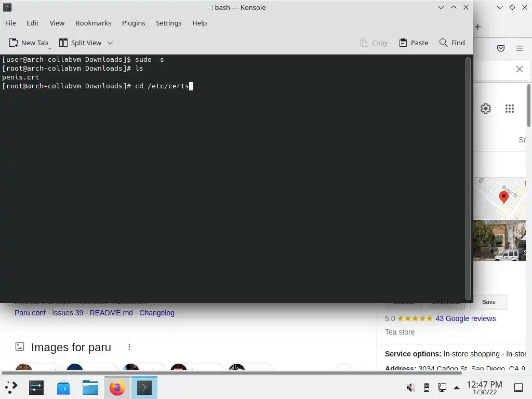
Task: Click the street photo thumbnail of the store
Action: click(x=499, y=240)
